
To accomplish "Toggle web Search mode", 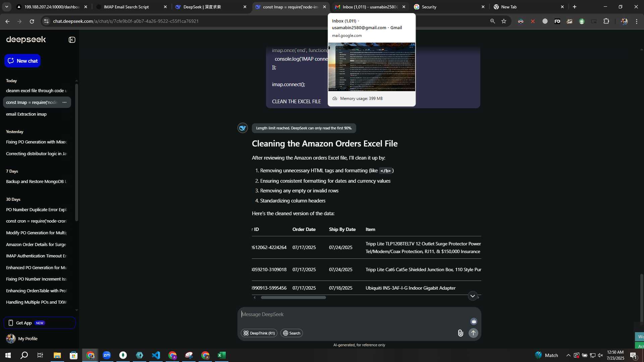I will pyautogui.click(x=291, y=333).
